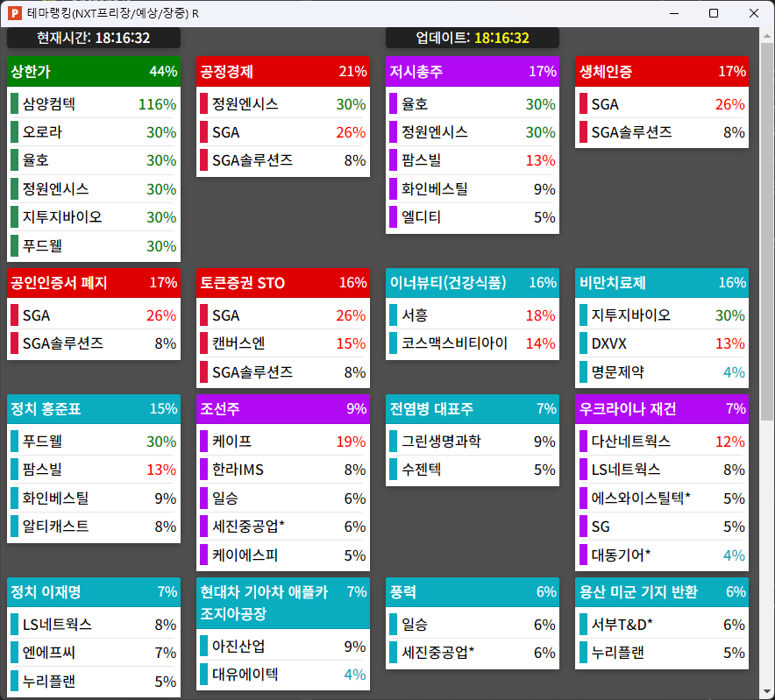This screenshot has height=700, width=775.
Task: Select SGA솔루션즈 in 토큰증권 STO card
Action: 283,372
